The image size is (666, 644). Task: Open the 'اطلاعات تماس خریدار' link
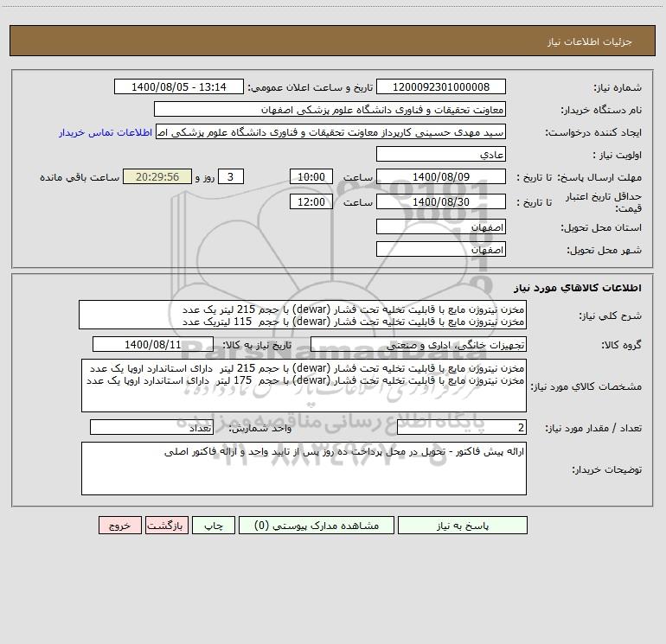(106, 132)
